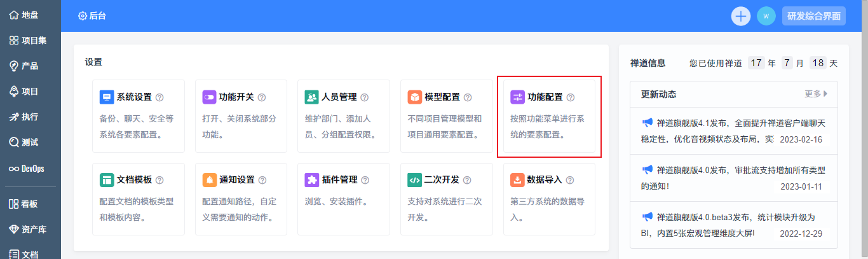The image size is (868, 259).
Task: Click the 文档模板 green icon
Action: pos(107,180)
